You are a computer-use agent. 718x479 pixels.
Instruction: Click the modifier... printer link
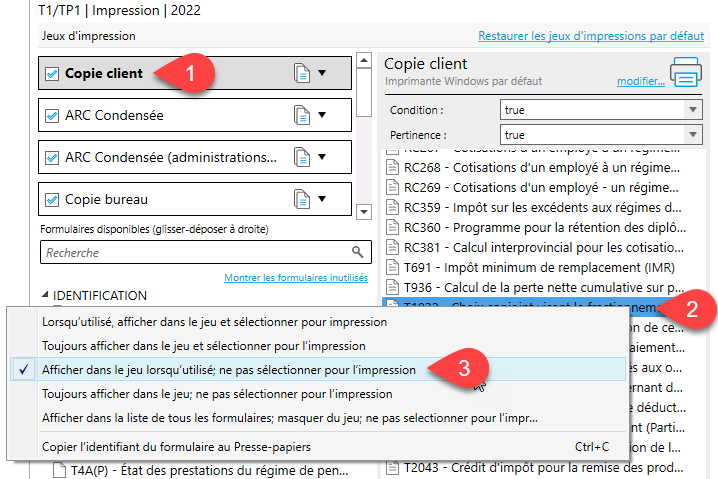point(641,81)
